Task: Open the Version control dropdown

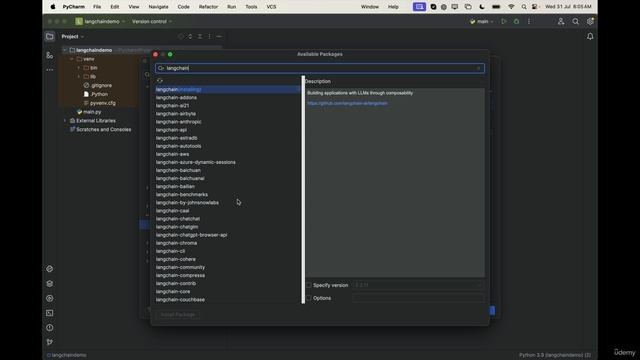Action: point(152,22)
